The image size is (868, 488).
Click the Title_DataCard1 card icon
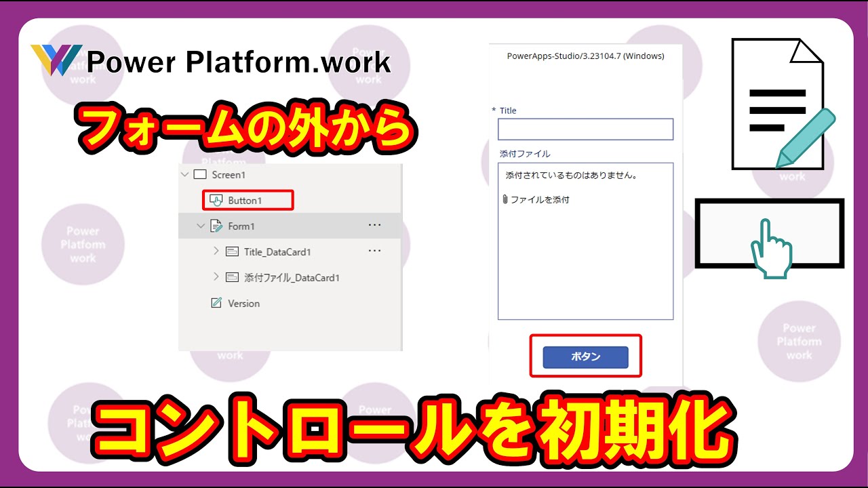pos(232,252)
